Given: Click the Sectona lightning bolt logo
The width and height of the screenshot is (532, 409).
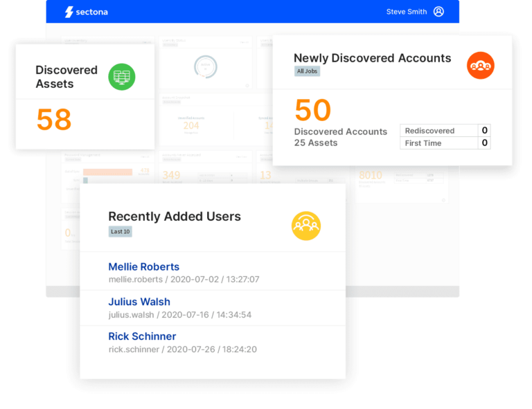Looking at the screenshot, I should 69,12.
